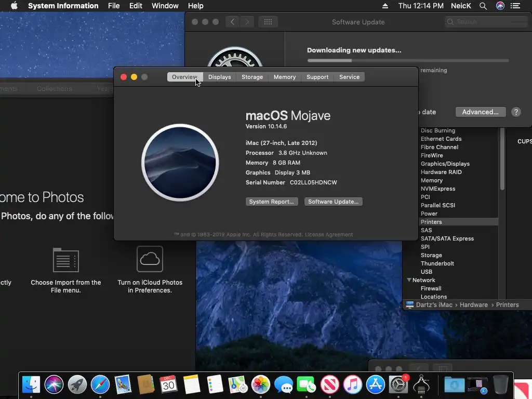Open the Apple menu
This screenshot has width=532, height=399.
coord(14,6)
